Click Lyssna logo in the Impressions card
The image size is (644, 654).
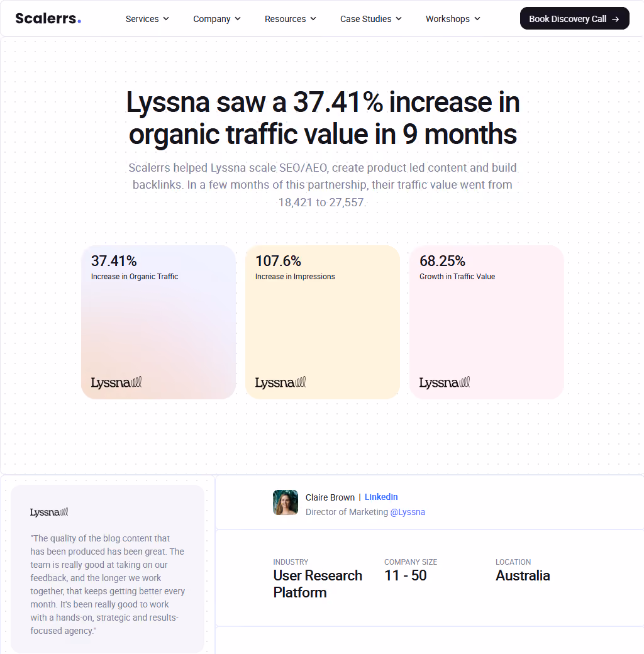pos(280,382)
